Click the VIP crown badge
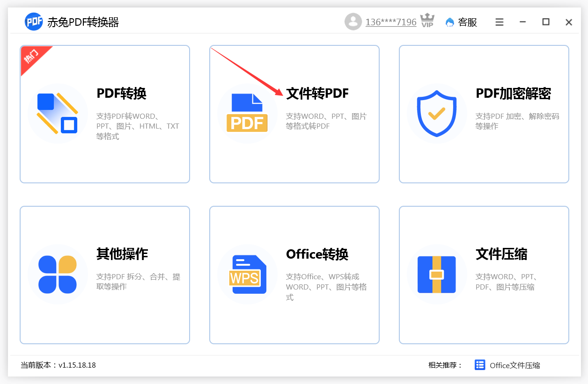Screen dimensions: 588x384 tap(427, 21)
